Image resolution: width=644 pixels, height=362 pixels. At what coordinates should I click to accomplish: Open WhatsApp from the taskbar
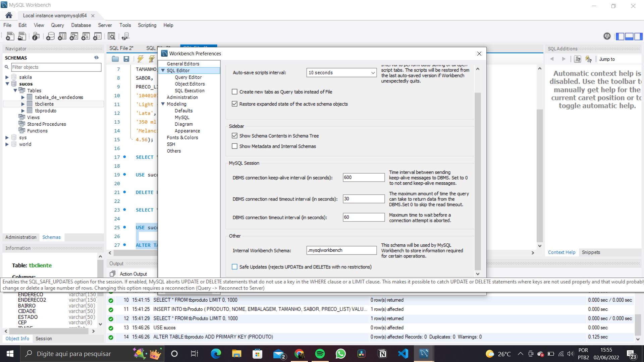341,354
